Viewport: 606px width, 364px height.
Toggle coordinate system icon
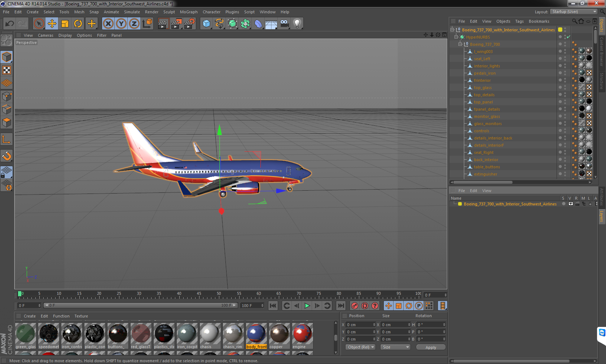point(147,24)
